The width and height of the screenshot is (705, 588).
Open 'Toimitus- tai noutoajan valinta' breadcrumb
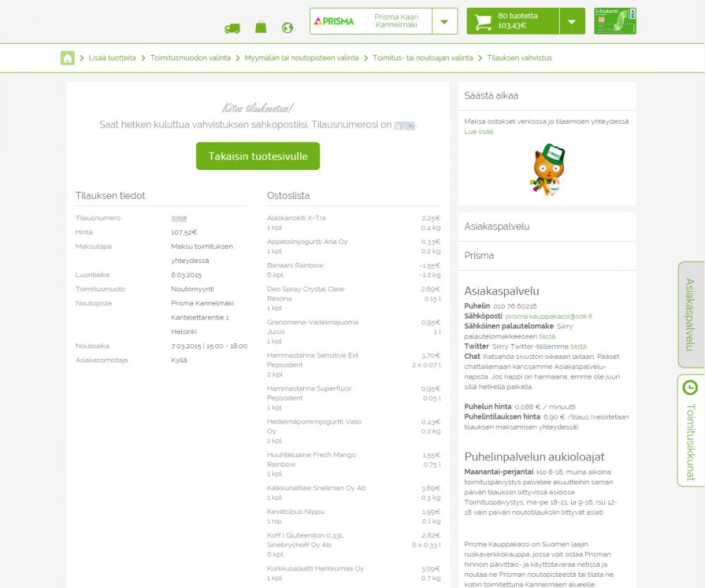point(422,58)
